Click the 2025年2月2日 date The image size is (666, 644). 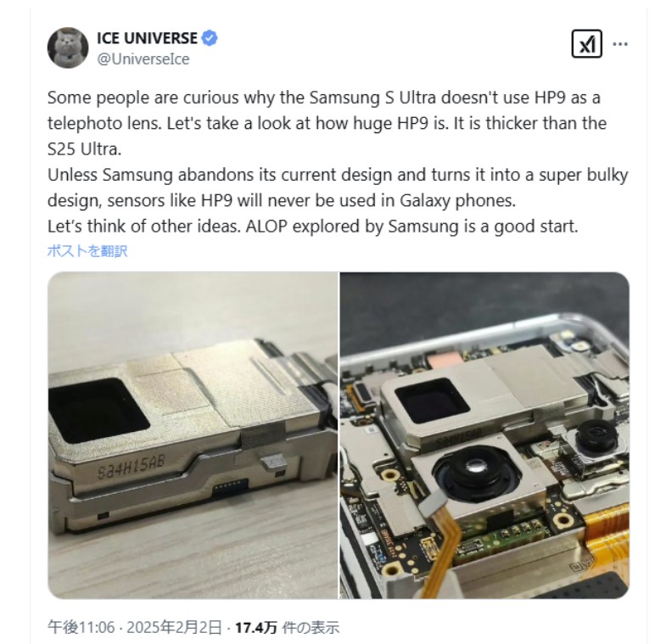tap(174, 627)
